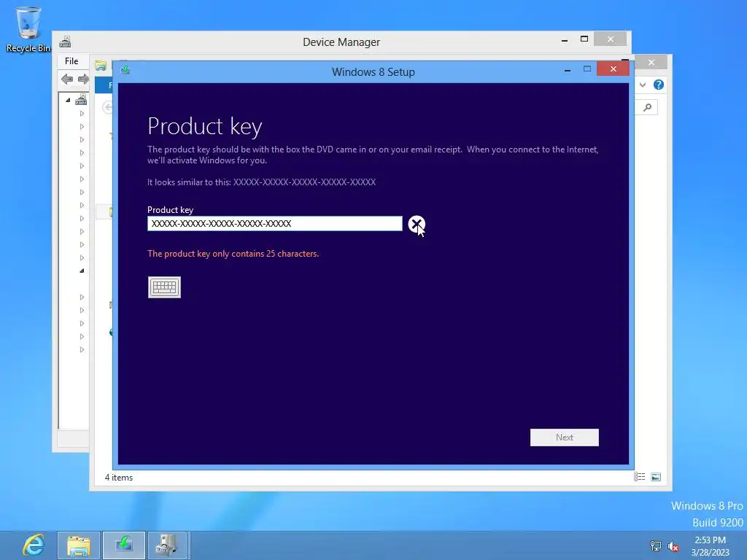This screenshot has height=560, width=747.
Task: Open the taskbar clock showing 2:53 PM
Action: 710,546
